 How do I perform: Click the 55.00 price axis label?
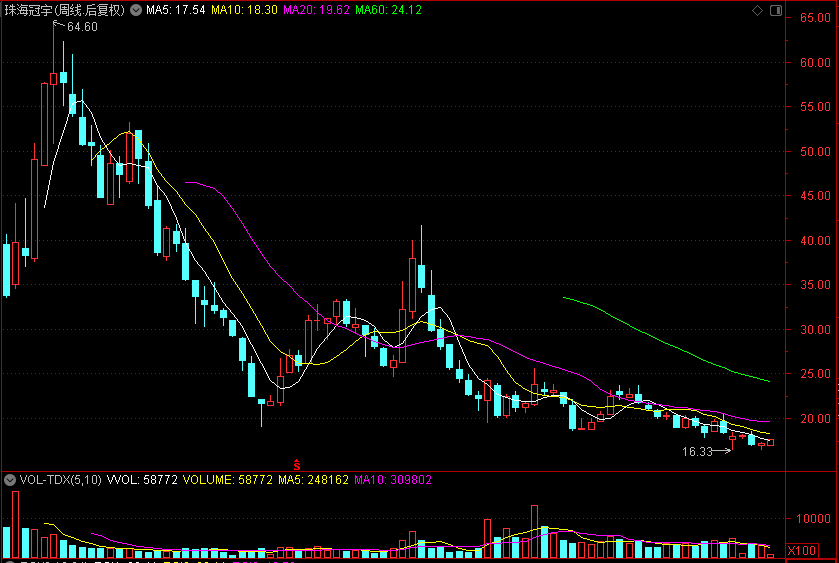[815, 106]
